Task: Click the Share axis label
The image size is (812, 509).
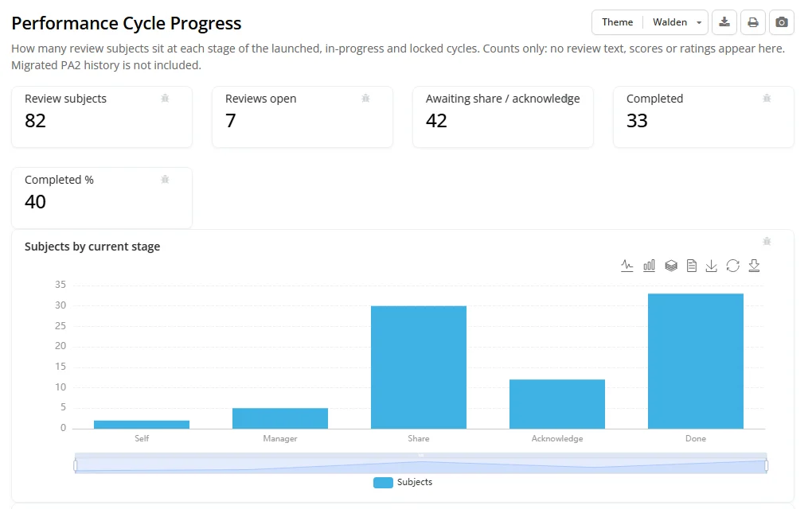Action: 419,439
